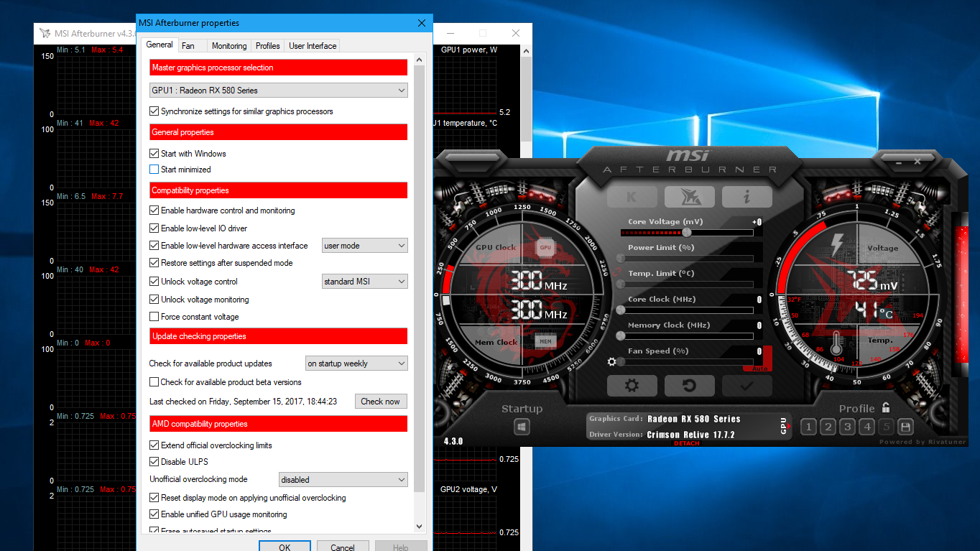Close the Afterburner skin window

coord(917,163)
